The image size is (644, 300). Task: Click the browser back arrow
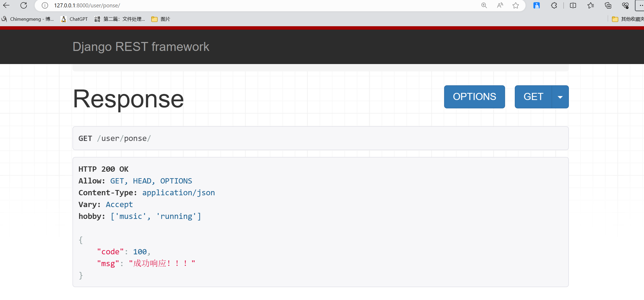pyautogui.click(x=6, y=5)
